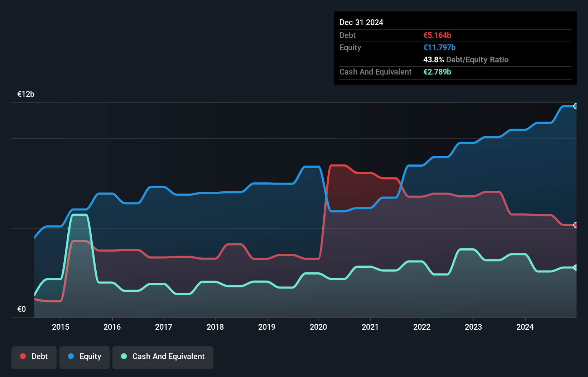Click the teal Cash endpoint marker

[575, 267]
